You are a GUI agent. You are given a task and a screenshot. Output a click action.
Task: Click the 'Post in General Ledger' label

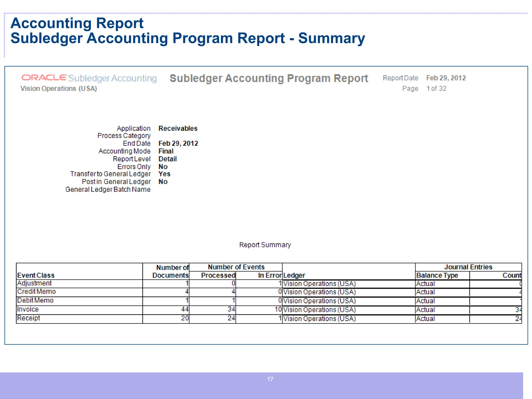116,182
